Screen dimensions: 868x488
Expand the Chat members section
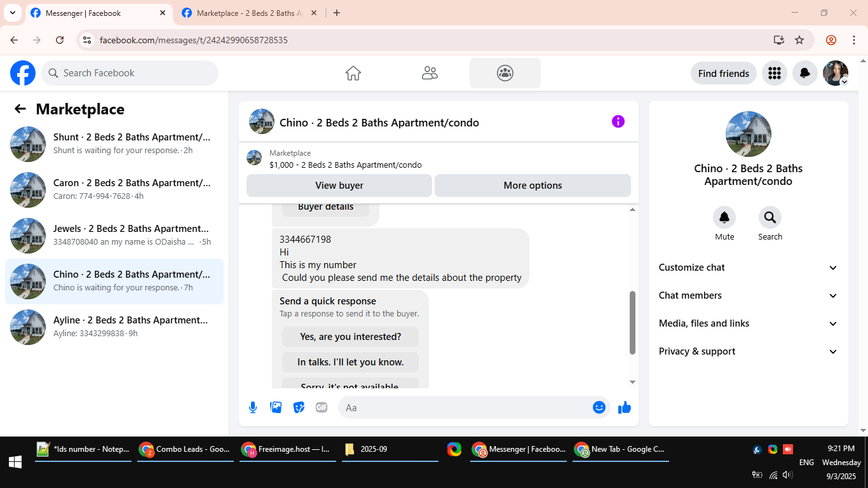pos(749,295)
